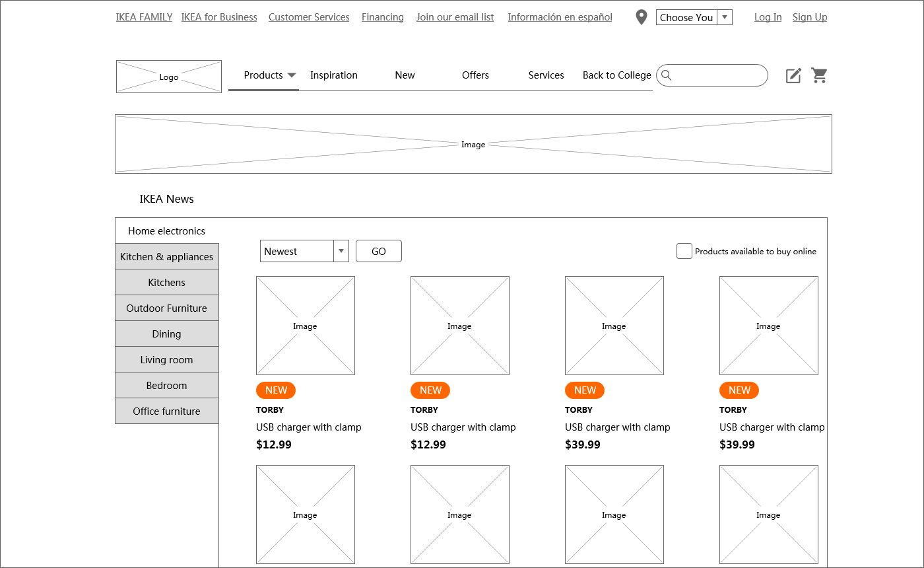
Task: Click the large hero banner image
Action: tap(473, 144)
